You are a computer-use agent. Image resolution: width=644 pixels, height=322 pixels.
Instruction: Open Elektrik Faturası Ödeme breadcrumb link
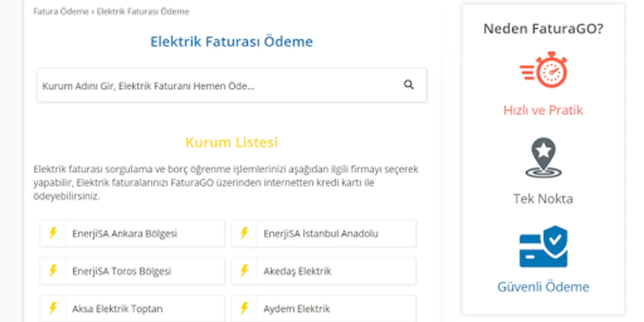point(143,11)
